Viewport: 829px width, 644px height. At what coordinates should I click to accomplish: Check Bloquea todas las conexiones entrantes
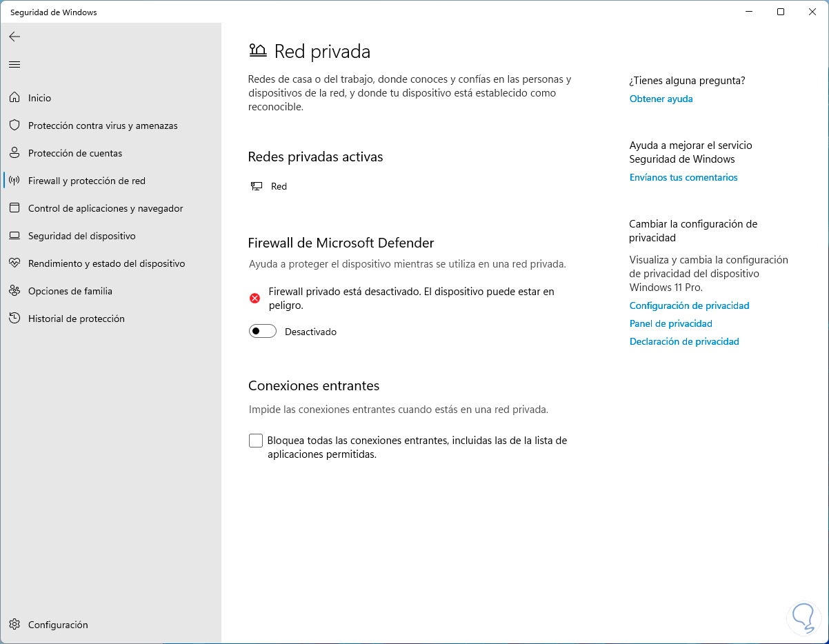[256, 441]
